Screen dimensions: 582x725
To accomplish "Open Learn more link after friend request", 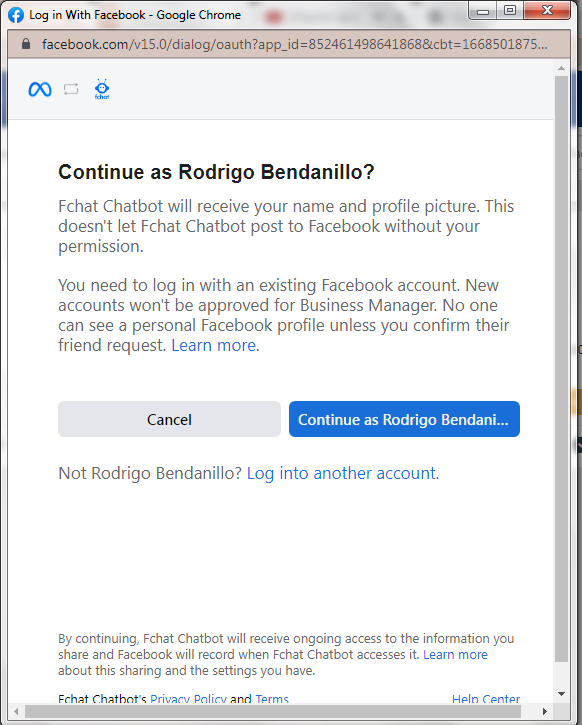I will tap(215, 345).
